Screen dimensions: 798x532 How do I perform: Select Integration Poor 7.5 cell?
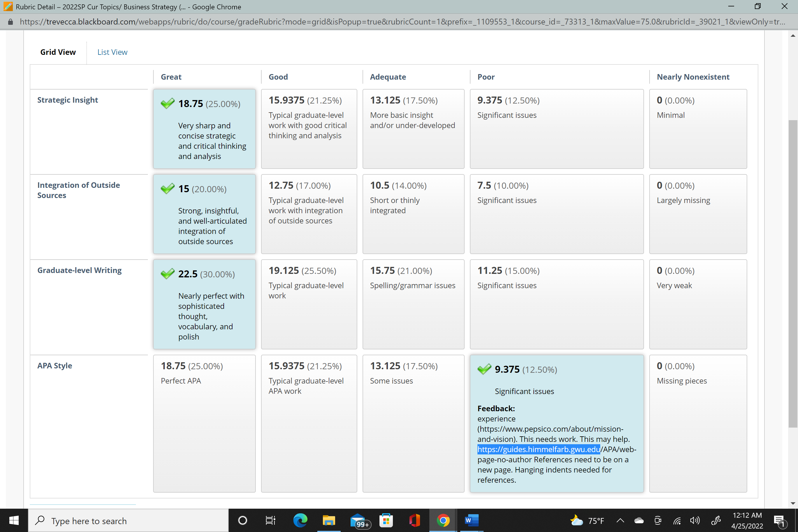click(x=556, y=214)
